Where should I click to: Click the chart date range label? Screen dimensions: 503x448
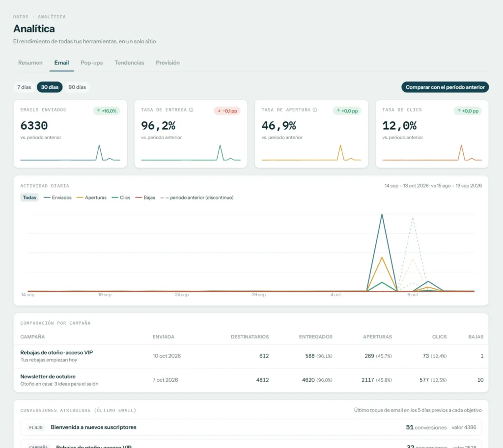[x=433, y=186]
